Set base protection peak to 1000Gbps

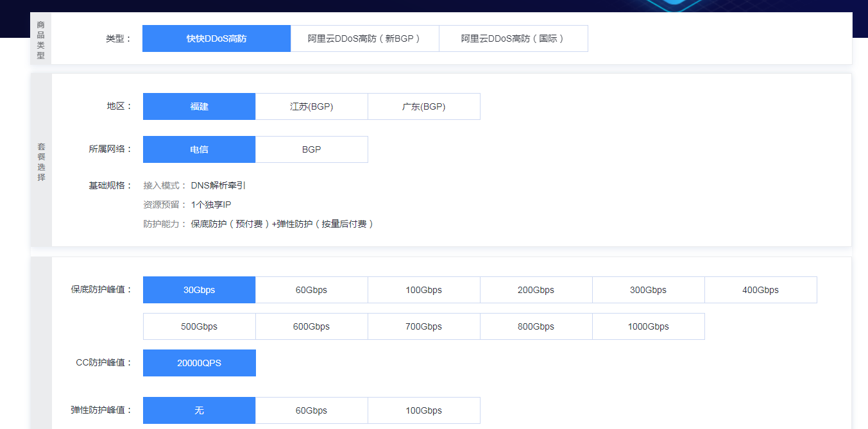click(649, 326)
